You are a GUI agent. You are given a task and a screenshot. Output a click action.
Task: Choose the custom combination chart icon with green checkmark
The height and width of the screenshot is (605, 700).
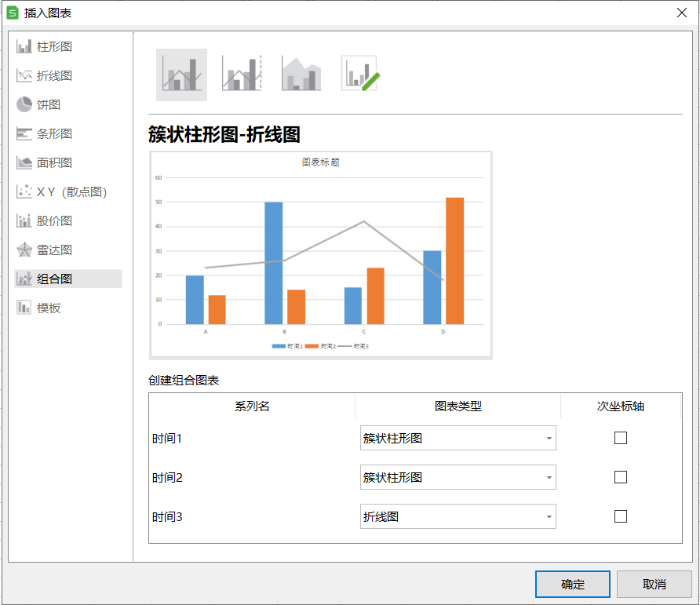(359, 74)
